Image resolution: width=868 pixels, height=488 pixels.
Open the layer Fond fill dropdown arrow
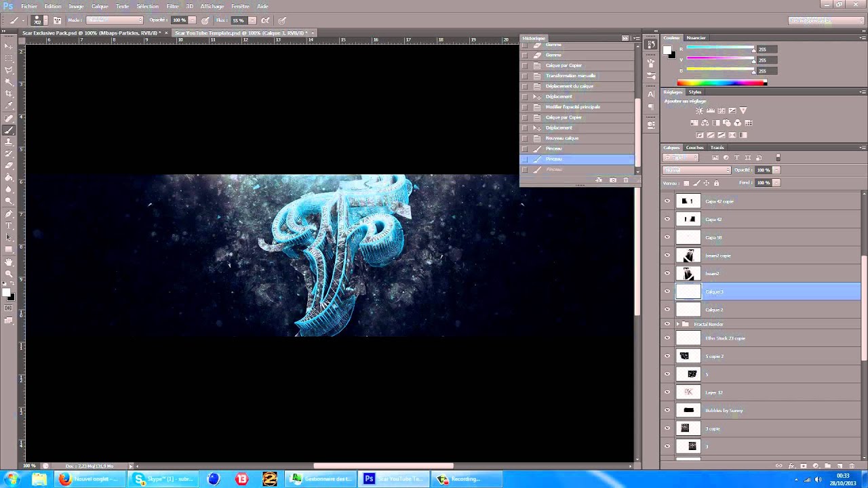pos(776,183)
